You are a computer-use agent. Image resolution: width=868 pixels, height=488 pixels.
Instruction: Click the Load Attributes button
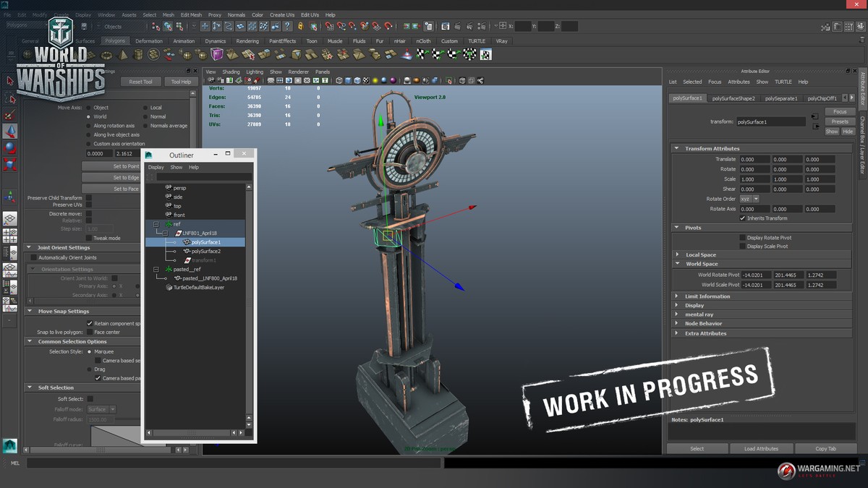(761, 448)
